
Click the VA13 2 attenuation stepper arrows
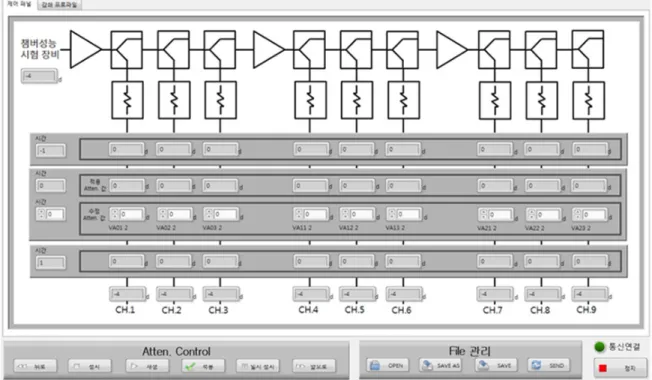point(392,214)
